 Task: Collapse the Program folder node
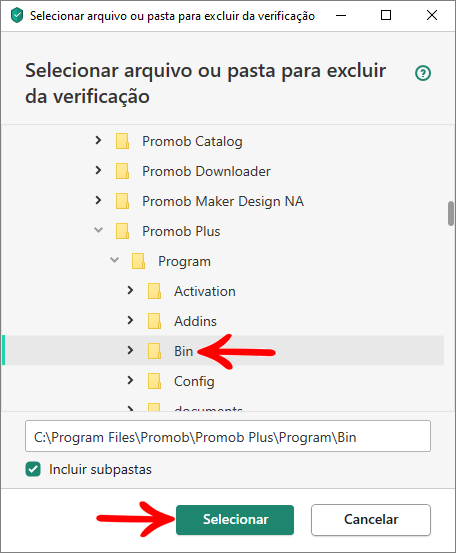click(114, 260)
